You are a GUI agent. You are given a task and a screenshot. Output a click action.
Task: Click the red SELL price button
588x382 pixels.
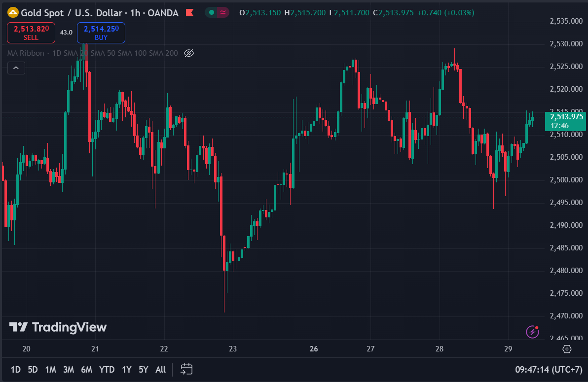[31, 33]
